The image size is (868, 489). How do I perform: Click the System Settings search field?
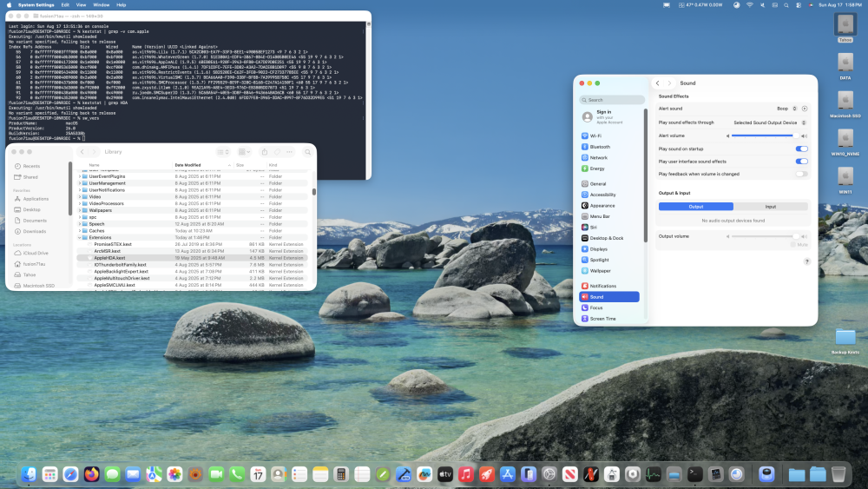point(612,100)
